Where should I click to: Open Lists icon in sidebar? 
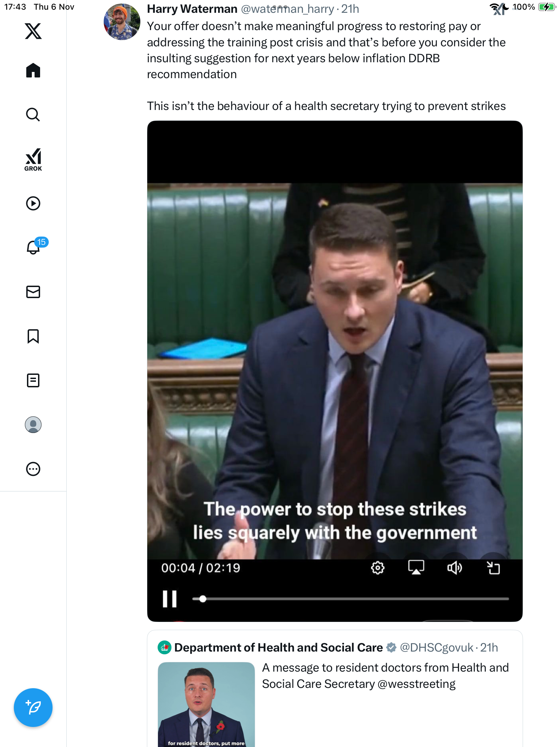click(33, 380)
